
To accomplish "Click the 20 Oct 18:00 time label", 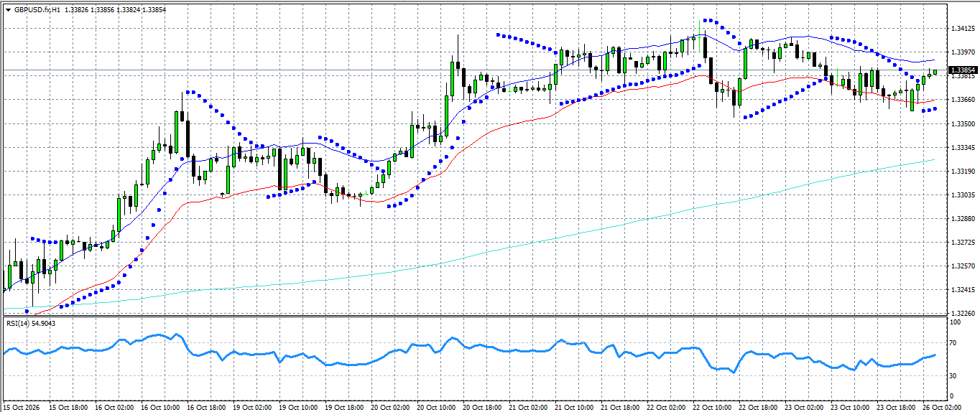I will point(483,407).
